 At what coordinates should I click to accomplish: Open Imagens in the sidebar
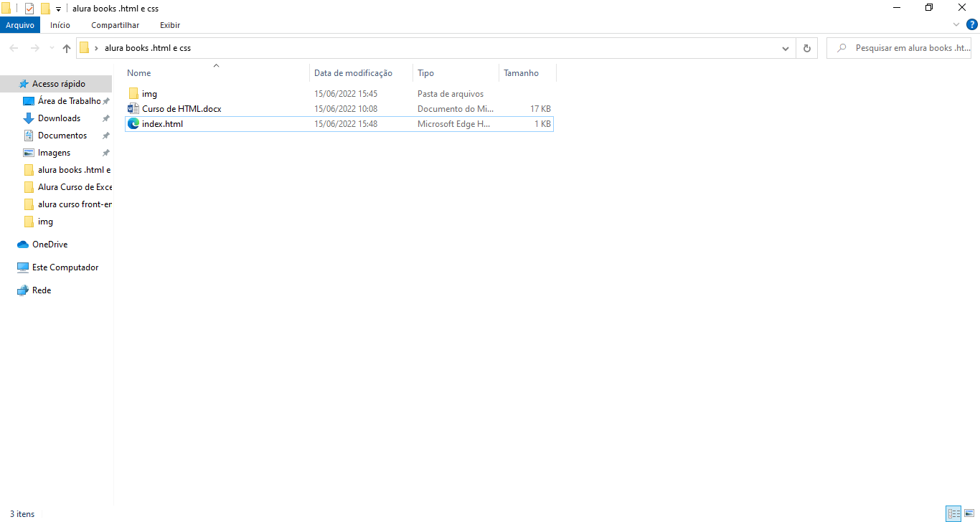(x=54, y=153)
